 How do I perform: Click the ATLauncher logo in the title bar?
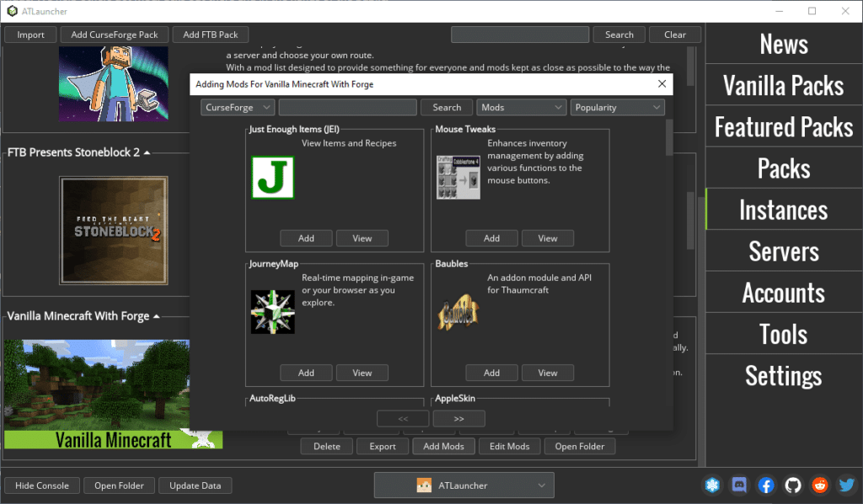pyautogui.click(x=12, y=11)
